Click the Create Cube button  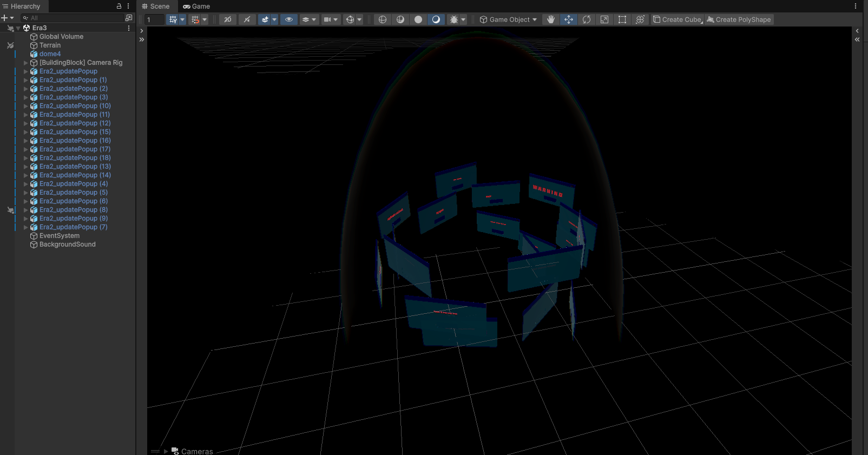click(x=678, y=19)
